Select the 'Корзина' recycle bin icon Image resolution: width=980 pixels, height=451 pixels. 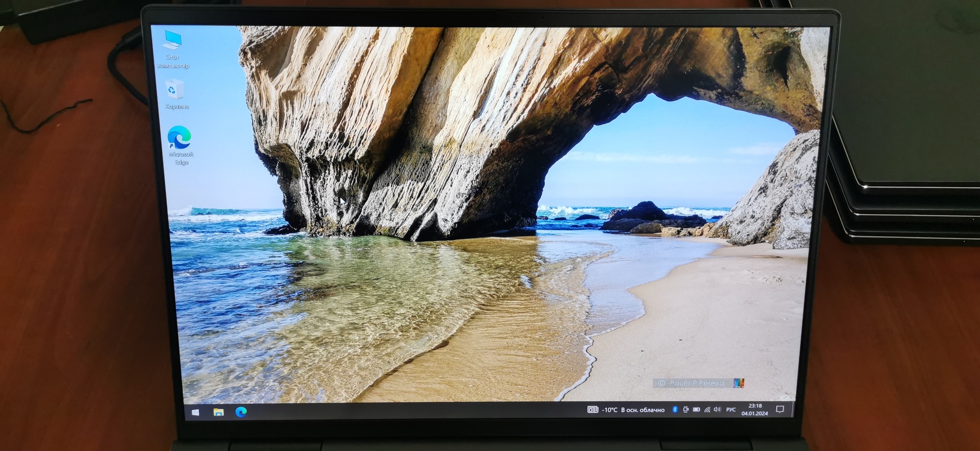pyautogui.click(x=176, y=94)
